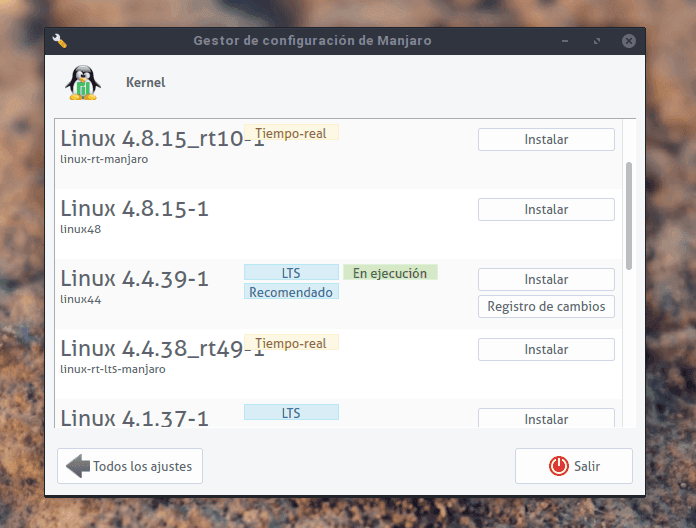The image size is (696, 528).
Task: Click Instalar for Linux 4.1.37-1
Action: point(546,418)
